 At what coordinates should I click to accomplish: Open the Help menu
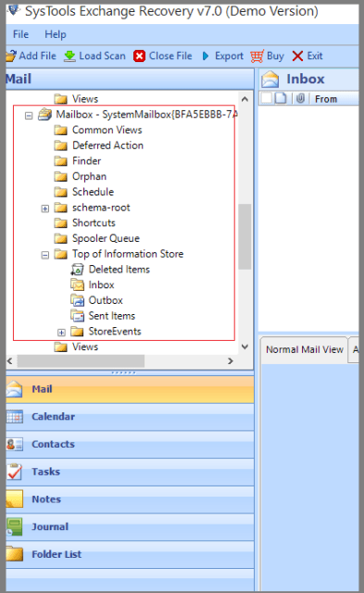pyautogui.click(x=56, y=34)
